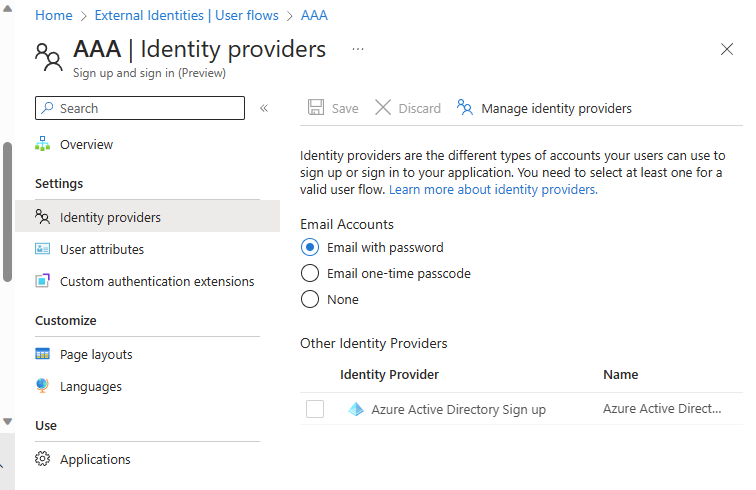Open the more options ellipsis

tap(358, 49)
